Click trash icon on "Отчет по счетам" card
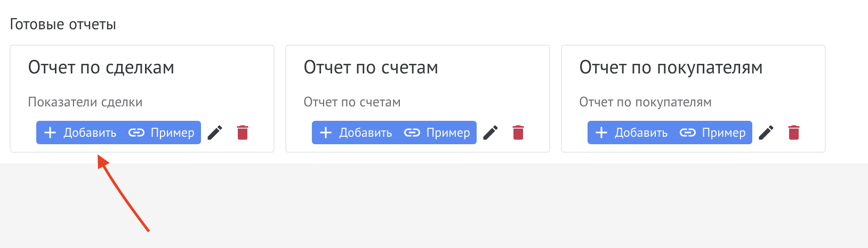Screen dimensions: 868x248 pos(518,133)
